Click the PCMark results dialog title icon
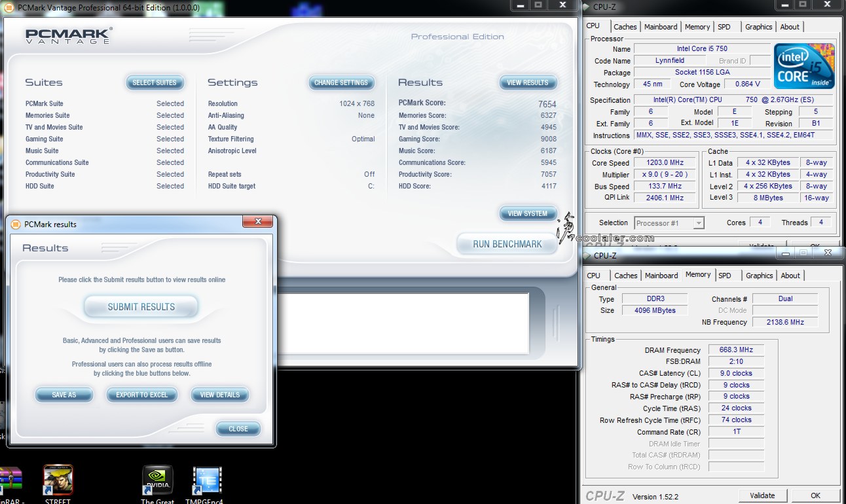The width and height of the screenshot is (846, 504). point(16,224)
